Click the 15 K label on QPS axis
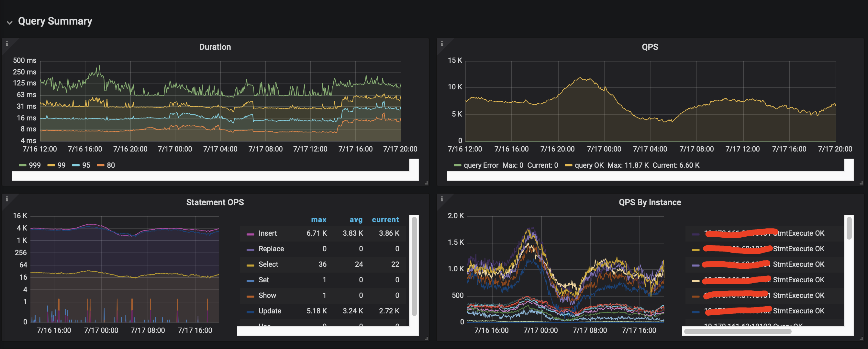The image size is (868, 349). pos(455,60)
